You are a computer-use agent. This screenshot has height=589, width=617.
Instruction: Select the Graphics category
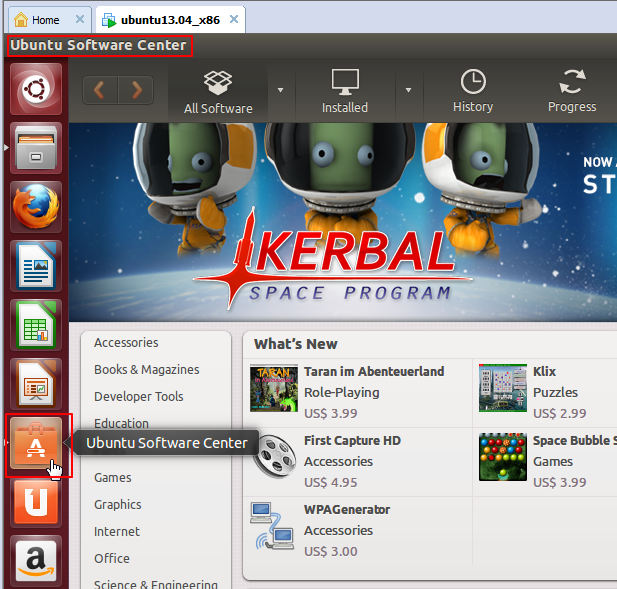[118, 504]
